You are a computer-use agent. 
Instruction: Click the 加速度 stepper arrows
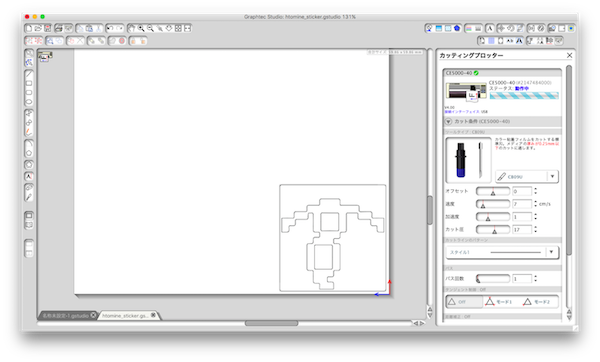[x=535, y=217]
